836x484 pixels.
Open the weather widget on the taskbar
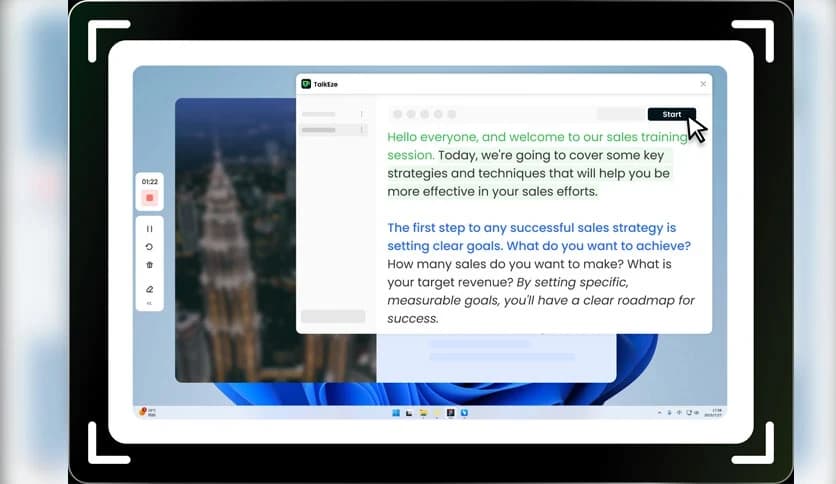147,412
